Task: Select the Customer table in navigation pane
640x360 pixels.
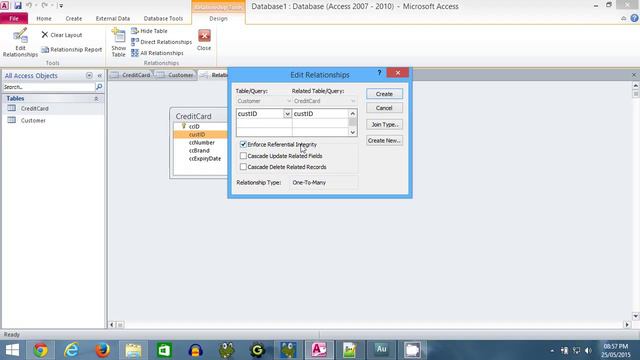Action: [x=53, y=120]
